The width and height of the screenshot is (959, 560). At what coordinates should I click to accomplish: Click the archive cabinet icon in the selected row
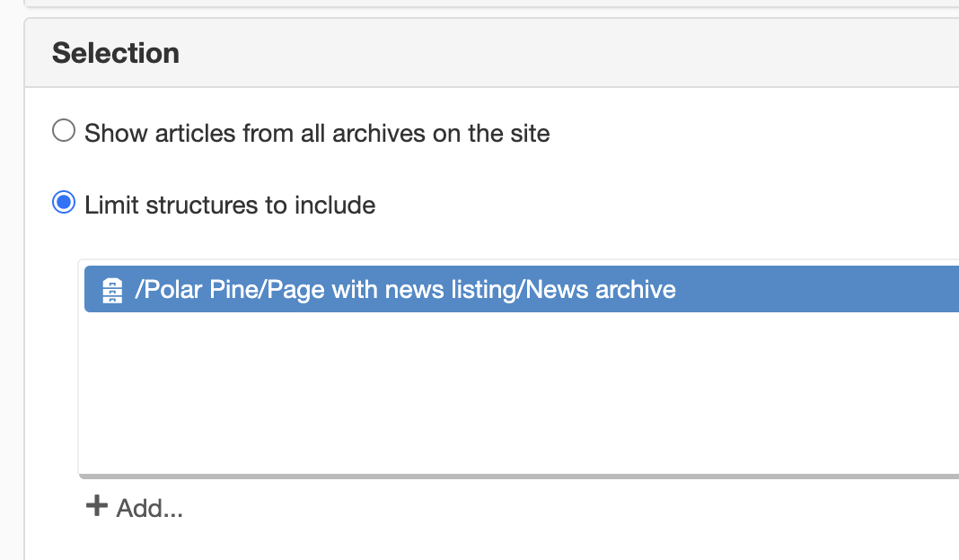point(112,290)
